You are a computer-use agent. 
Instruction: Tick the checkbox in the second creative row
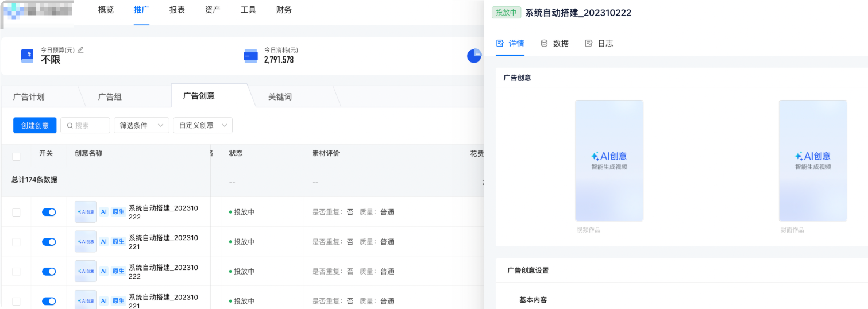16,242
